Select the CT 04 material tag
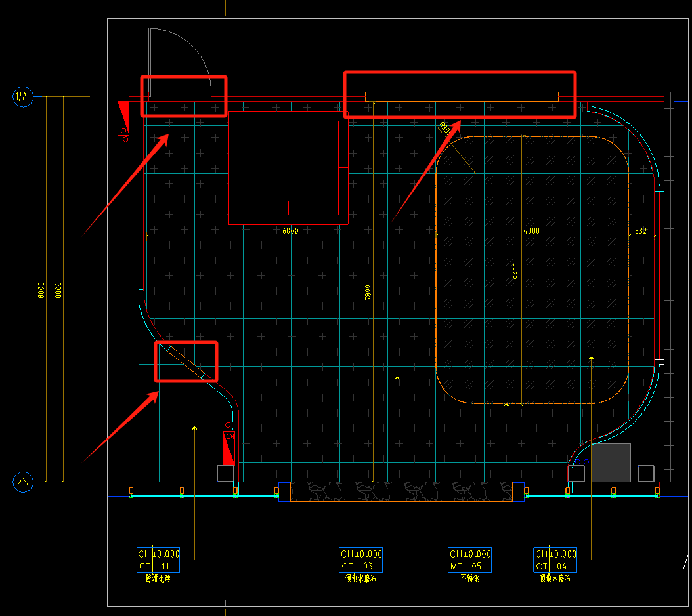Screen dimensions: 692x616 click(555, 565)
